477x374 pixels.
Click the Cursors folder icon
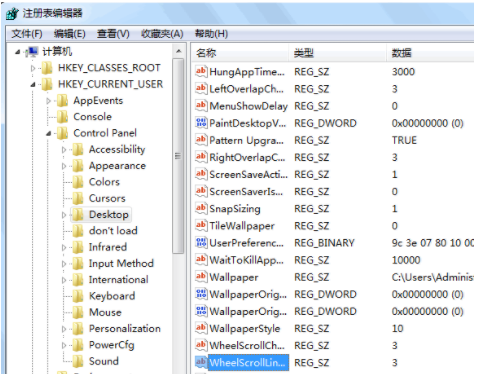click(78, 198)
